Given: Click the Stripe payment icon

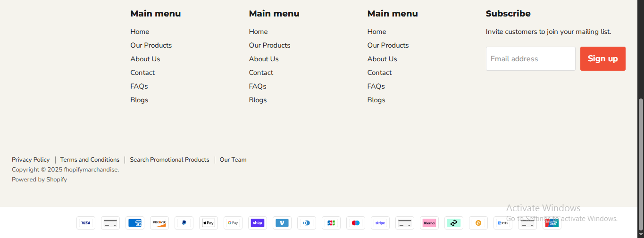Looking at the screenshot, I should pos(380,223).
